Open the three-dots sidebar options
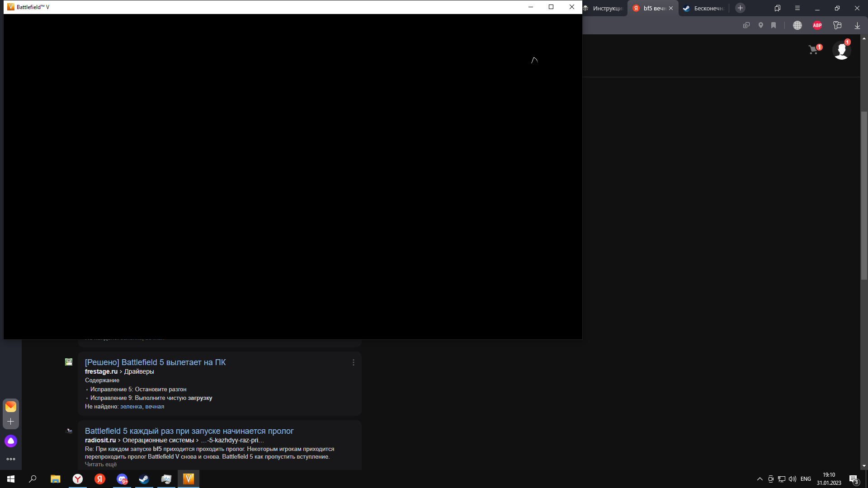 tap(11, 459)
